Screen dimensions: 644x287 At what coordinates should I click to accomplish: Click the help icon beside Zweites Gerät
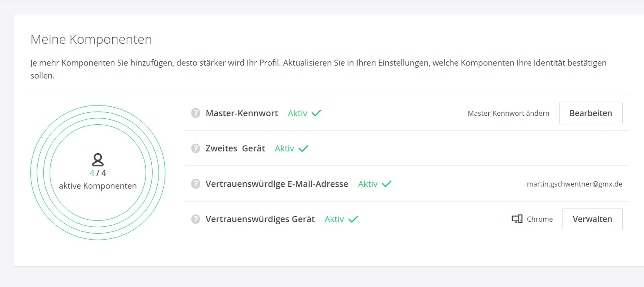coord(195,148)
